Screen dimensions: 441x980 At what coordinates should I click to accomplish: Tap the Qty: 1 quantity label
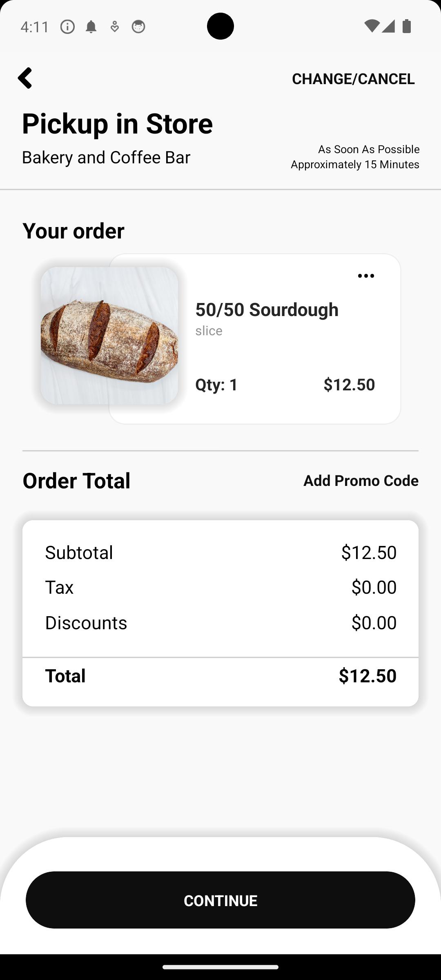point(216,385)
